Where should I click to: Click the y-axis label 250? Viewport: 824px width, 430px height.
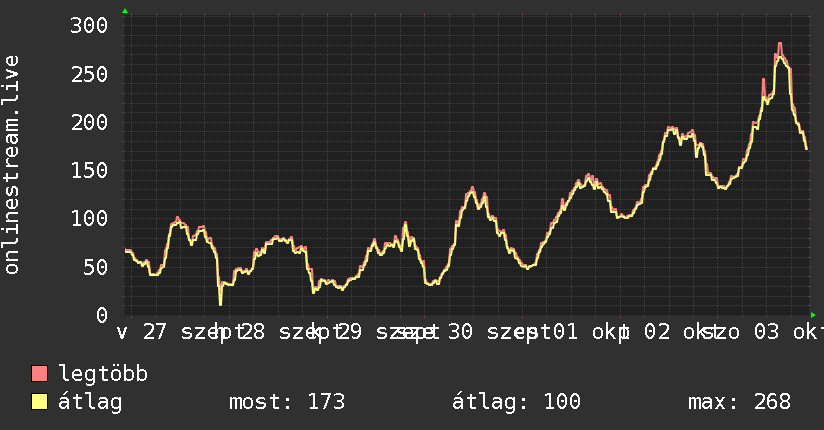(89, 74)
